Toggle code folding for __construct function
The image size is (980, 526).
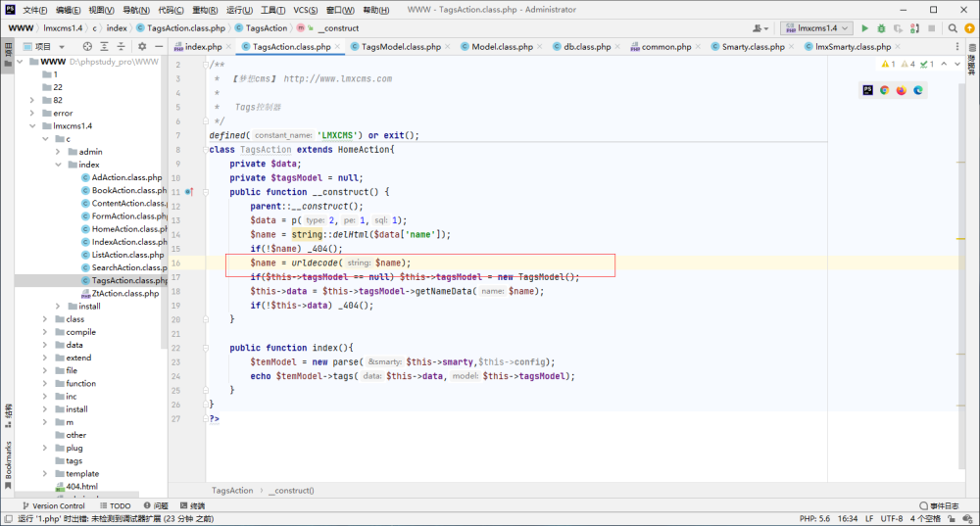(206, 192)
